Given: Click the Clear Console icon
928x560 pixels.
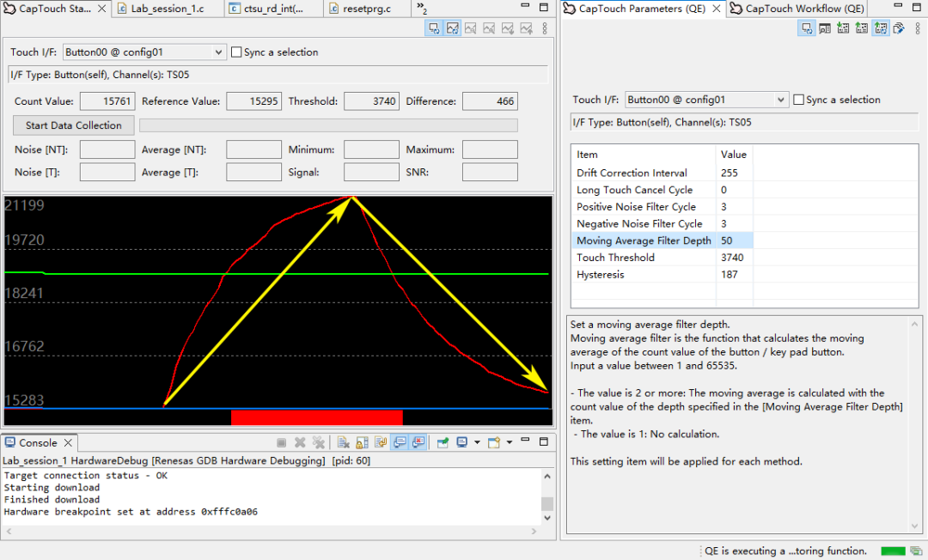Looking at the screenshot, I should click(343, 443).
